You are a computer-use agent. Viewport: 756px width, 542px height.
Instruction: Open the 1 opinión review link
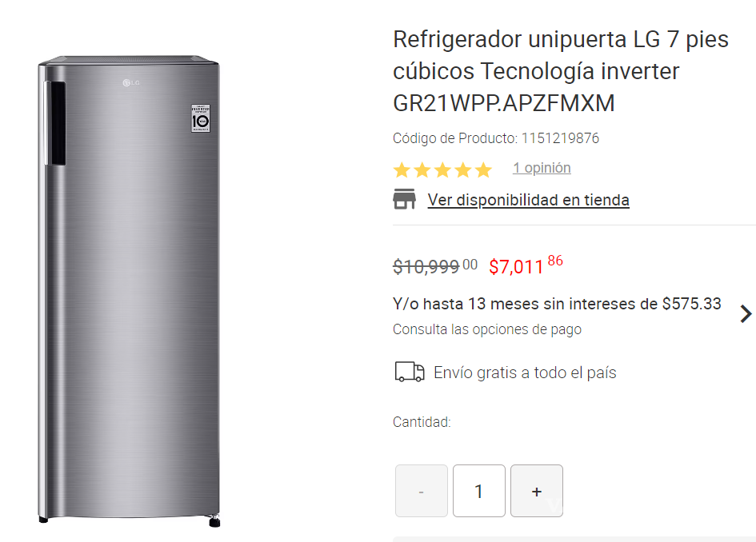pyautogui.click(x=542, y=168)
